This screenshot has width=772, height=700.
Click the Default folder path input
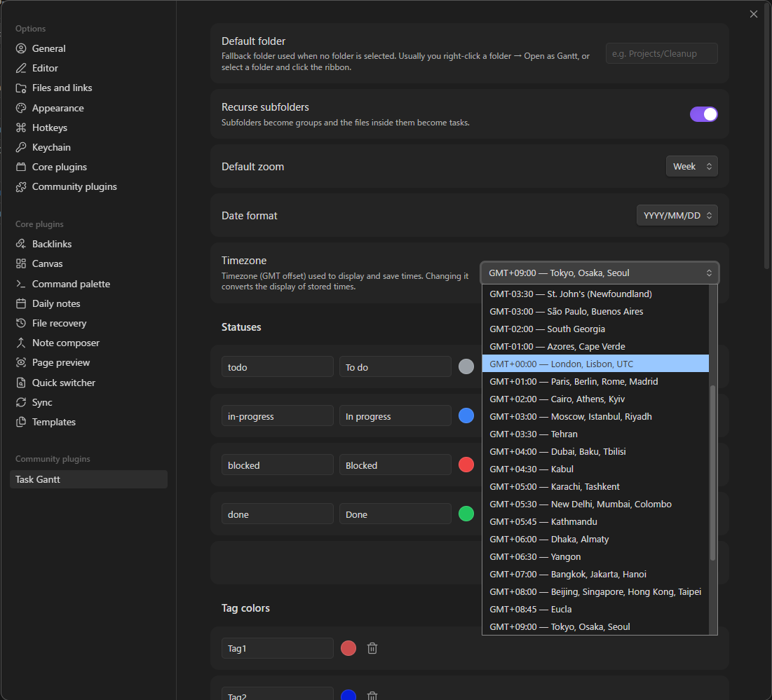662,54
